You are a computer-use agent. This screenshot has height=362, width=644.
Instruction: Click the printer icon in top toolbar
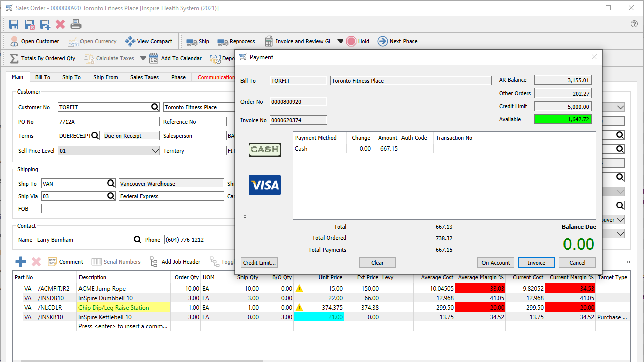coord(76,24)
